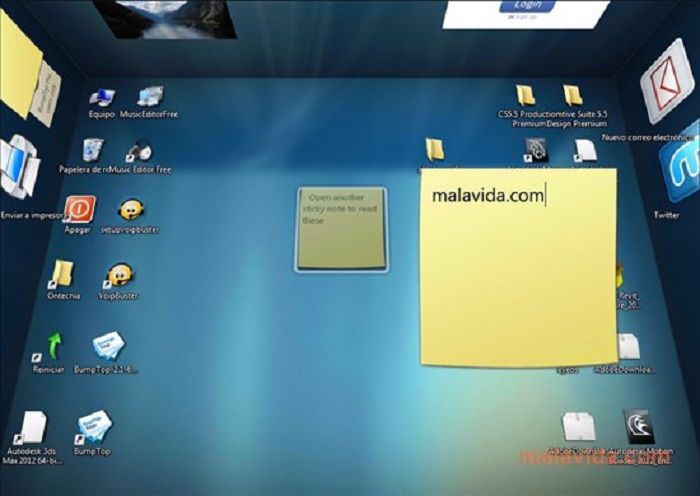Viewport: 700px width, 496px height.
Task: Open the setupvoipbuster installer icon
Action: click(x=131, y=209)
